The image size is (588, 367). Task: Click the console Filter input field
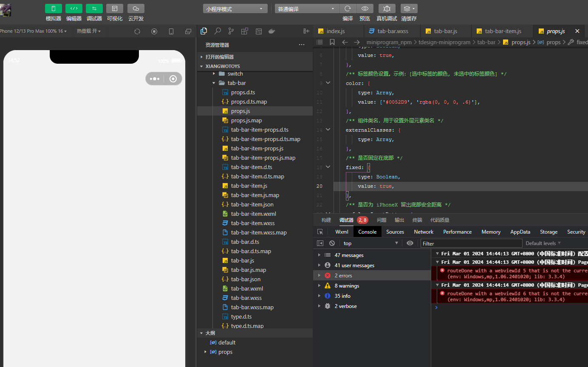pyautogui.click(x=471, y=243)
